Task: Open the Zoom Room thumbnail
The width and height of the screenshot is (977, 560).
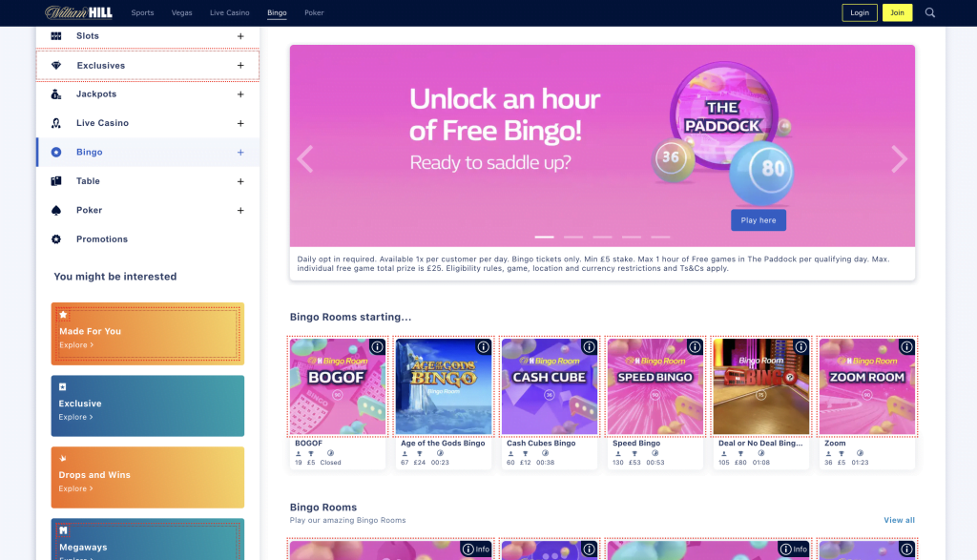Action: point(866,386)
